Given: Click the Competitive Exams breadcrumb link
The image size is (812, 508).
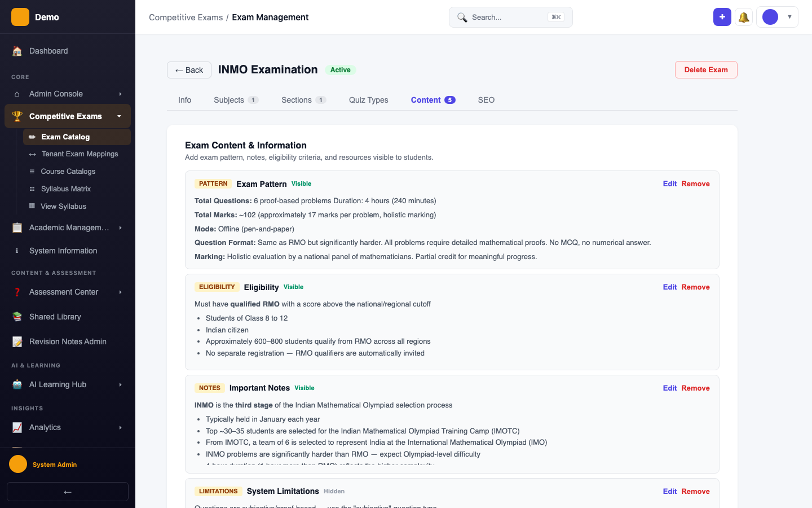Looking at the screenshot, I should 186,17.
